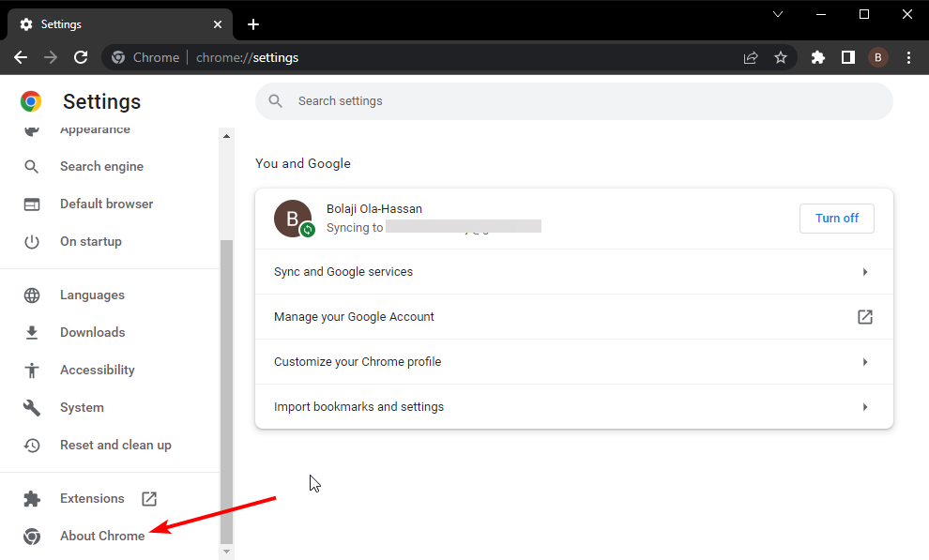Open About Chrome in the sidebar
This screenshot has width=929, height=560.
101,536
